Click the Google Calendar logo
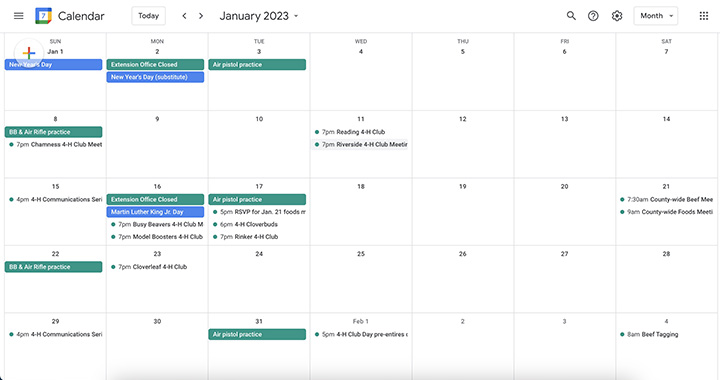 [44, 16]
